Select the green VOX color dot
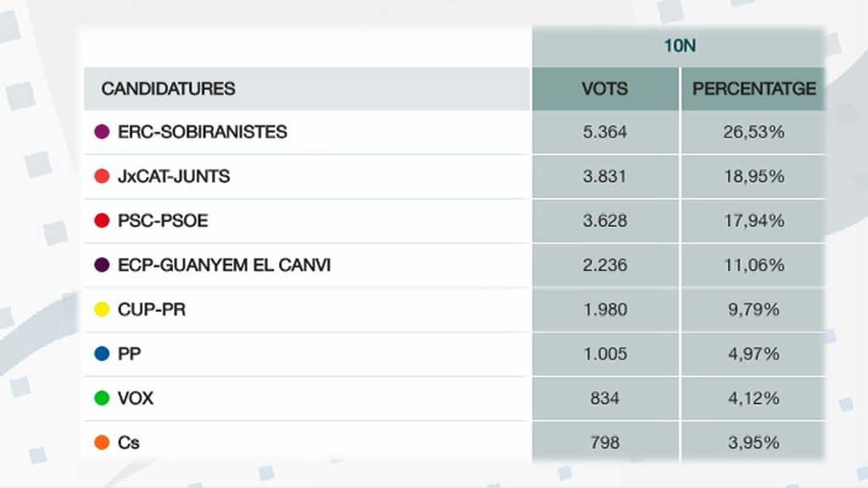This screenshot has height=488, width=868. point(102,398)
